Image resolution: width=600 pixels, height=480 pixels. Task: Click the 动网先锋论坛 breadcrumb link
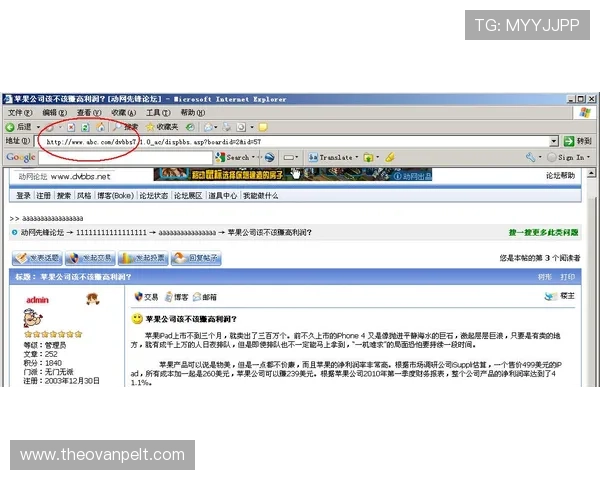[x=42, y=232]
